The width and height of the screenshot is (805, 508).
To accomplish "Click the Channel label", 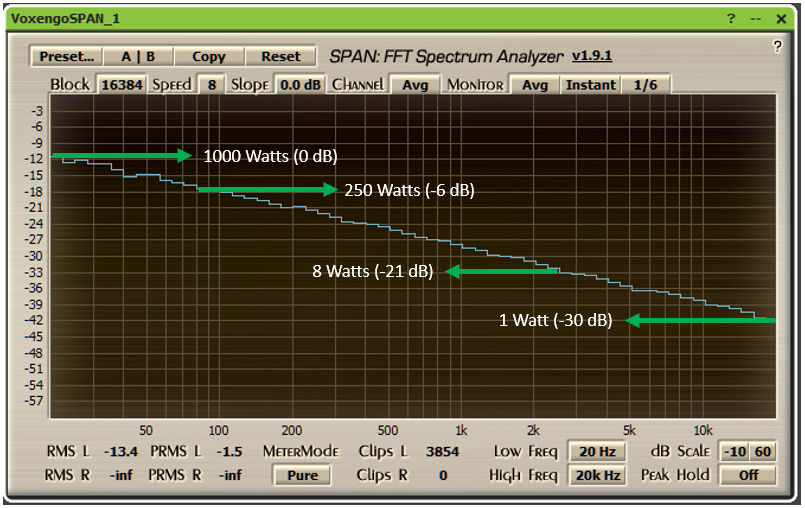I will pyautogui.click(x=357, y=85).
